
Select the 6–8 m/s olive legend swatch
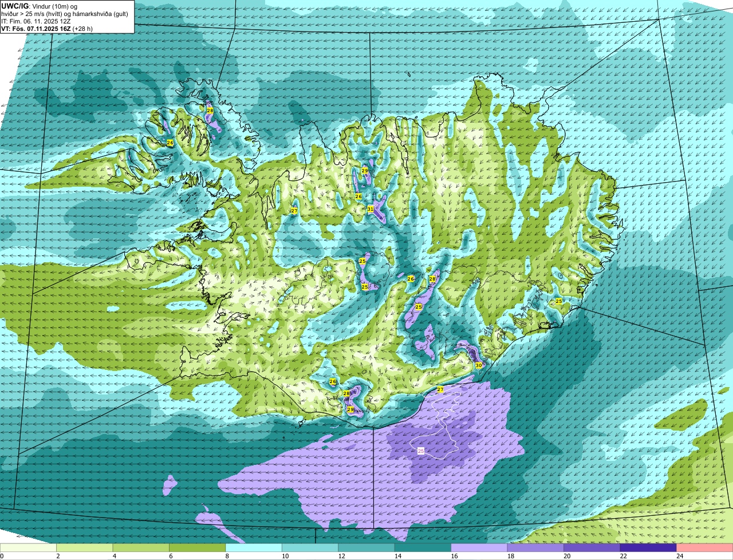197,547
